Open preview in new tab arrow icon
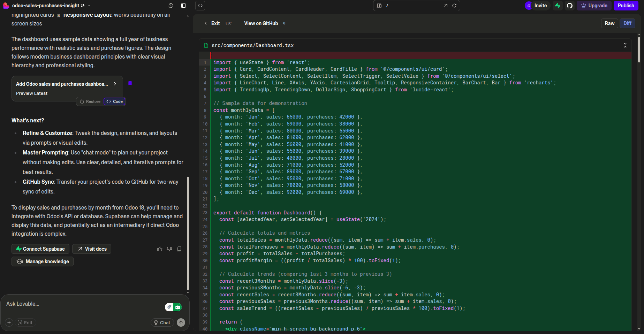This screenshot has width=644, height=334. [446, 6]
